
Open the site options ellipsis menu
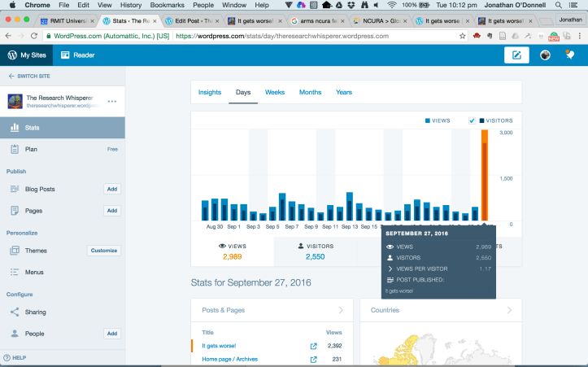click(x=112, y=102)
